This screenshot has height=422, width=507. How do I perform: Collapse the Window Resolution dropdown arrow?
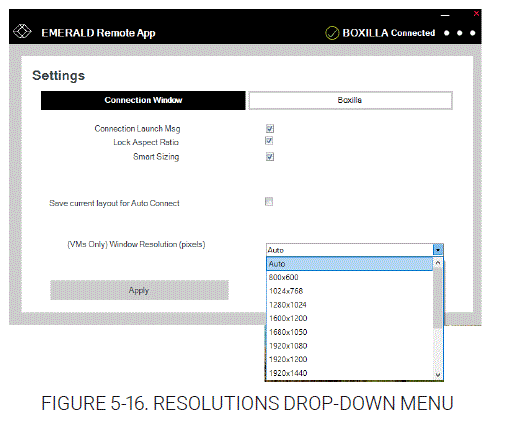438,250
